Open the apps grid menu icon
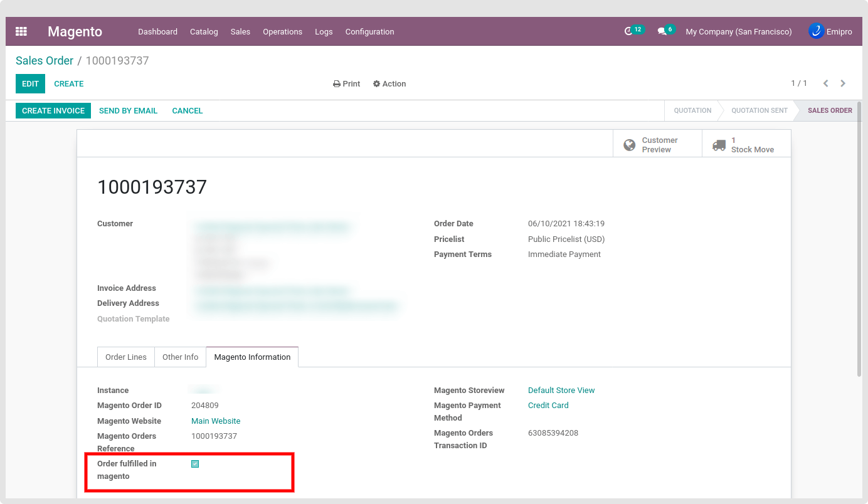This screenshot has height=504, width=868. (x=21, y=31)
